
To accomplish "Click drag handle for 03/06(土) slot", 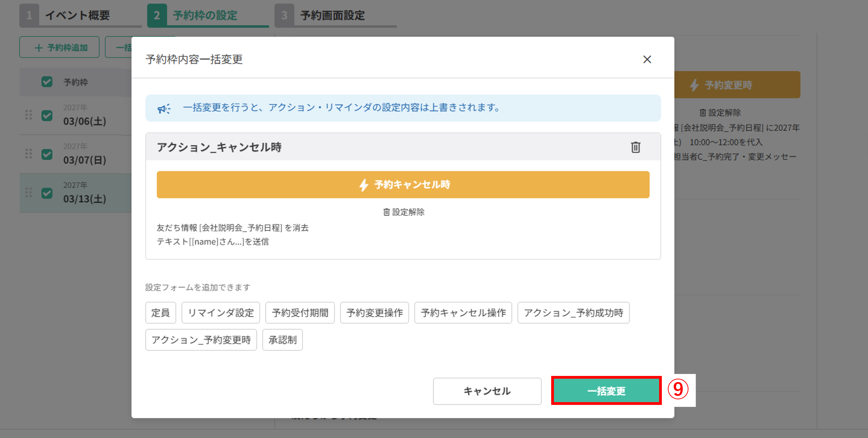I will (x=29, y=115).
